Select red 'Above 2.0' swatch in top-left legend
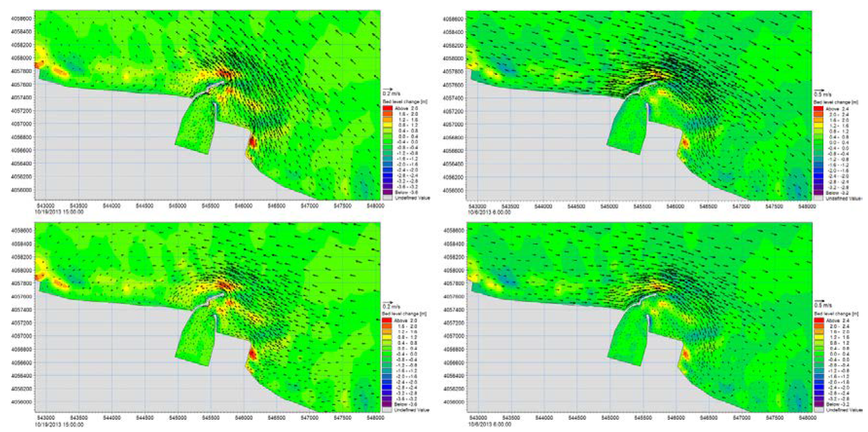This screenshot has width=868, height=432. click(387, 108)
